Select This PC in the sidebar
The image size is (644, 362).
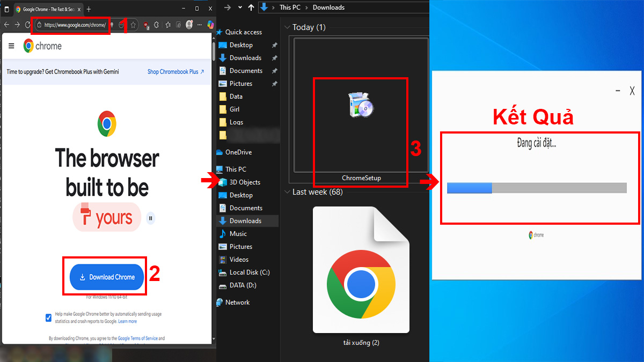tap(231, 169)
